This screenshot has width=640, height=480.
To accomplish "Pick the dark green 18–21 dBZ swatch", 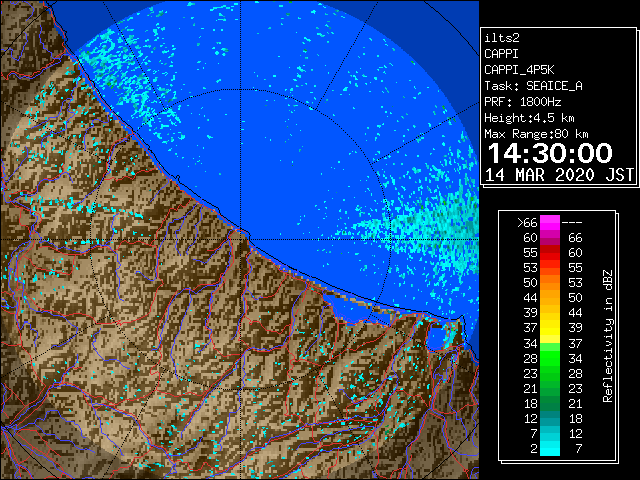I will click(550, 404).
